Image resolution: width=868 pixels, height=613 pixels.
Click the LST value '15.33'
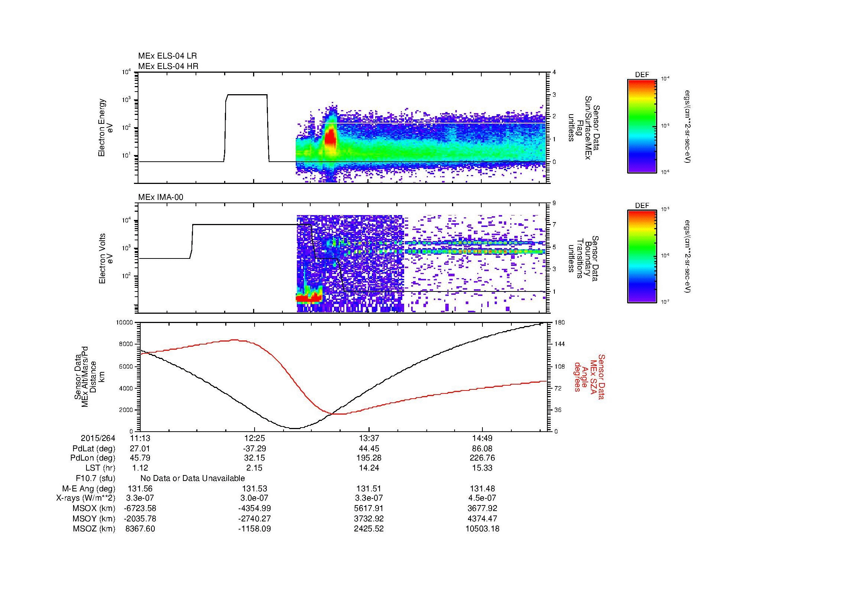482,468
